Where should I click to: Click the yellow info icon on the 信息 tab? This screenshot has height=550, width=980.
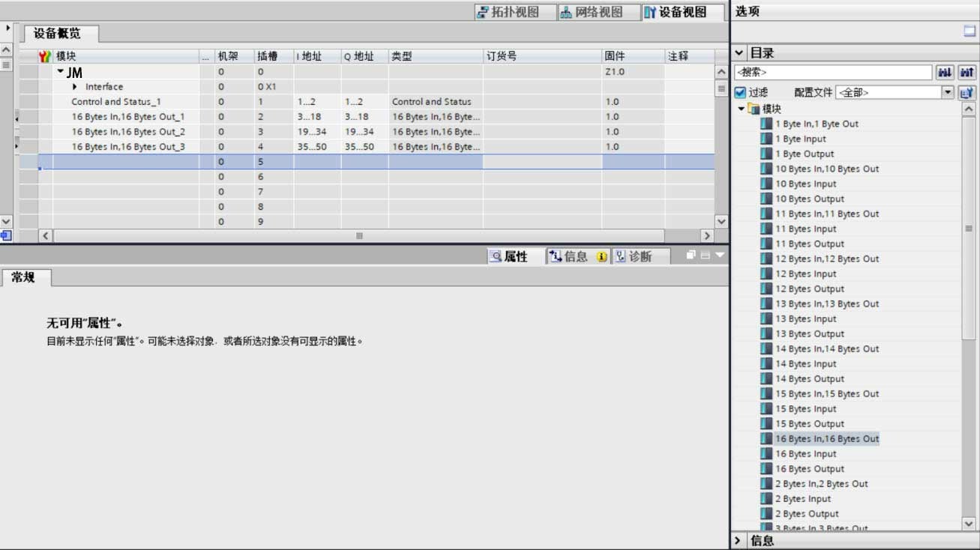coord(601,257)
